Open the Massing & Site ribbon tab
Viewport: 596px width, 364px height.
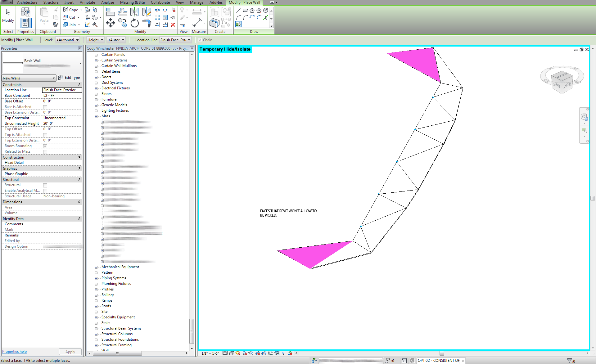coord(132,2)
